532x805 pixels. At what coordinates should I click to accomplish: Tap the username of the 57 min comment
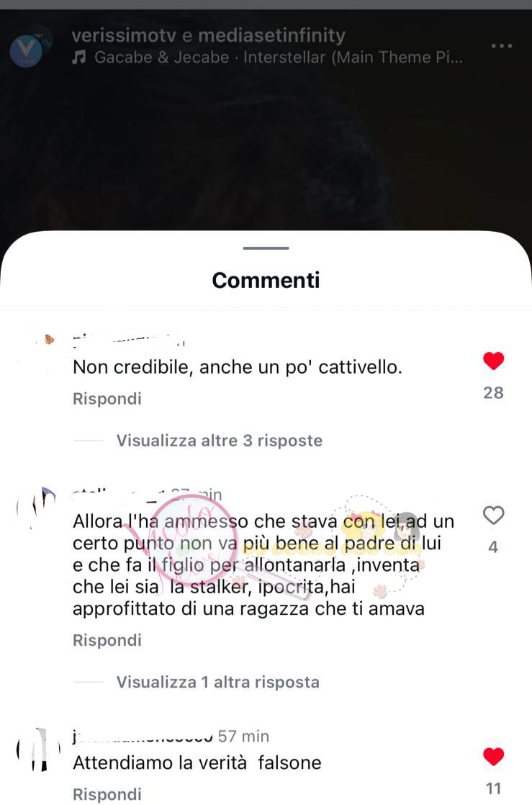tap(143, 736)
